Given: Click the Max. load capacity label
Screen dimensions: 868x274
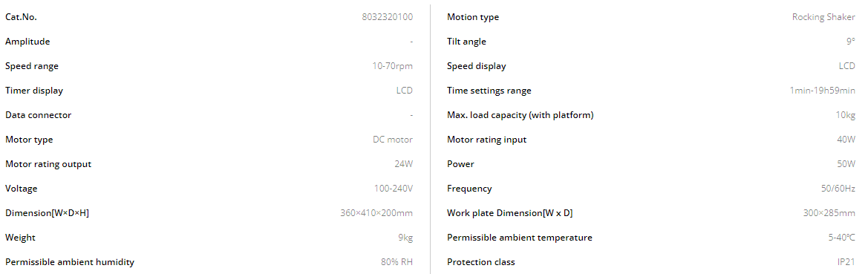Looking at the screenshot, I should coord(521,115).
